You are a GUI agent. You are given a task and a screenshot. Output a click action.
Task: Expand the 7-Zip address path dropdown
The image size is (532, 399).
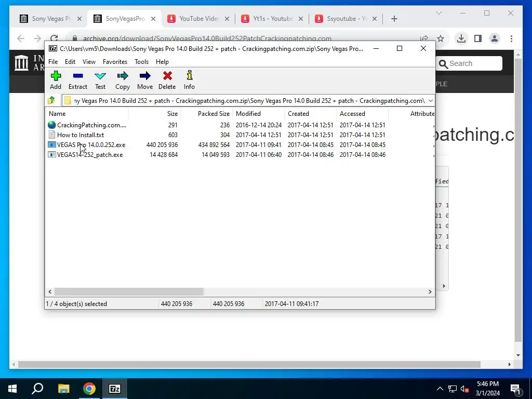point(430,101)
